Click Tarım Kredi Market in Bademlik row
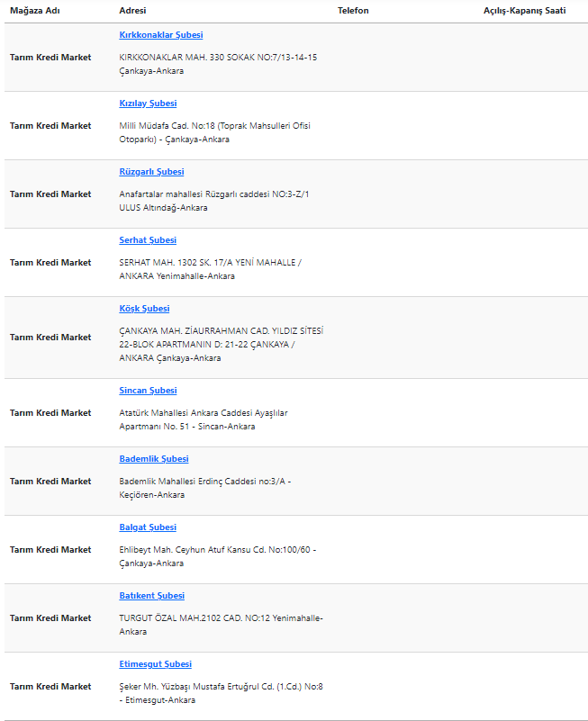The width and height of the screenshot is (588, 721). click(x=50, y=482)
